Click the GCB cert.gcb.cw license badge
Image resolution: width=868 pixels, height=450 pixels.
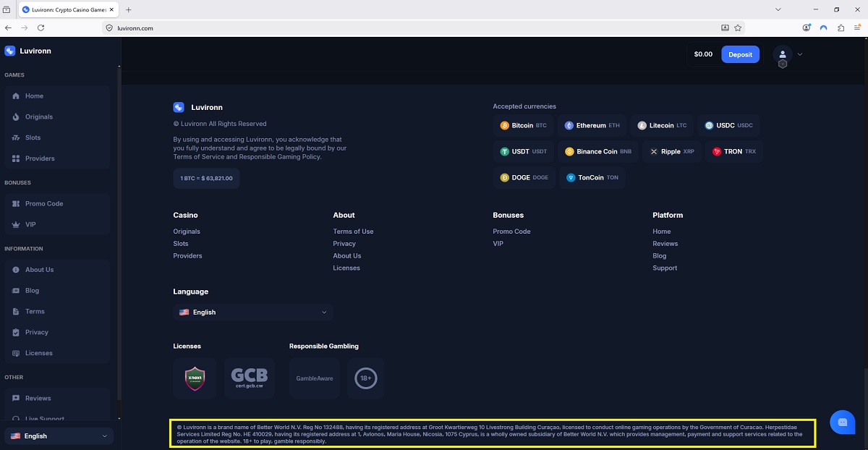coord(250,378)
